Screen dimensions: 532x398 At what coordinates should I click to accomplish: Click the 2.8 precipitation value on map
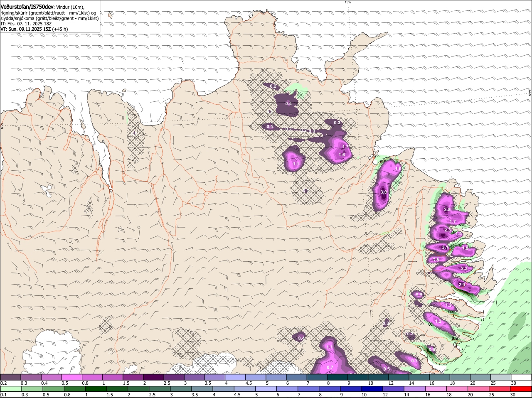(447, 210)
